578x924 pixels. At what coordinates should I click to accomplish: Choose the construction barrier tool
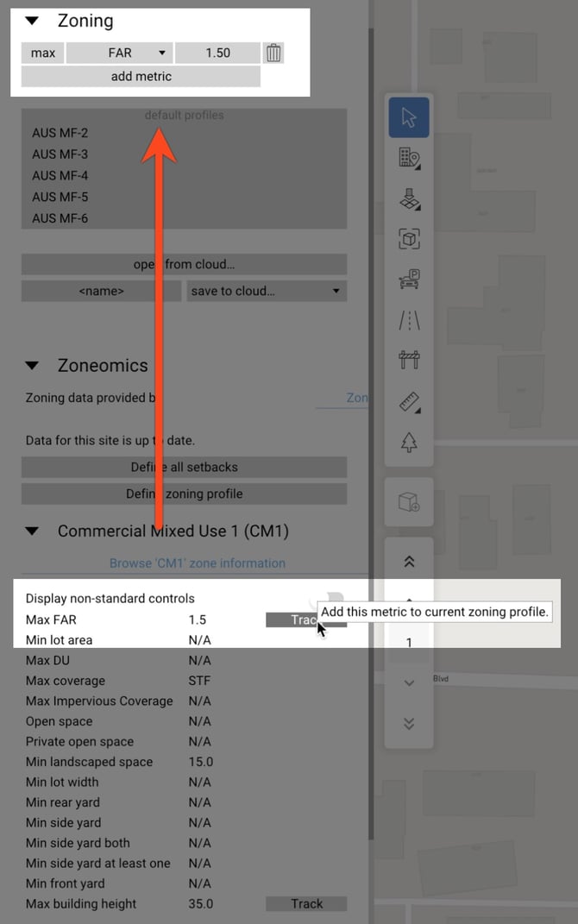coord(409,359)
